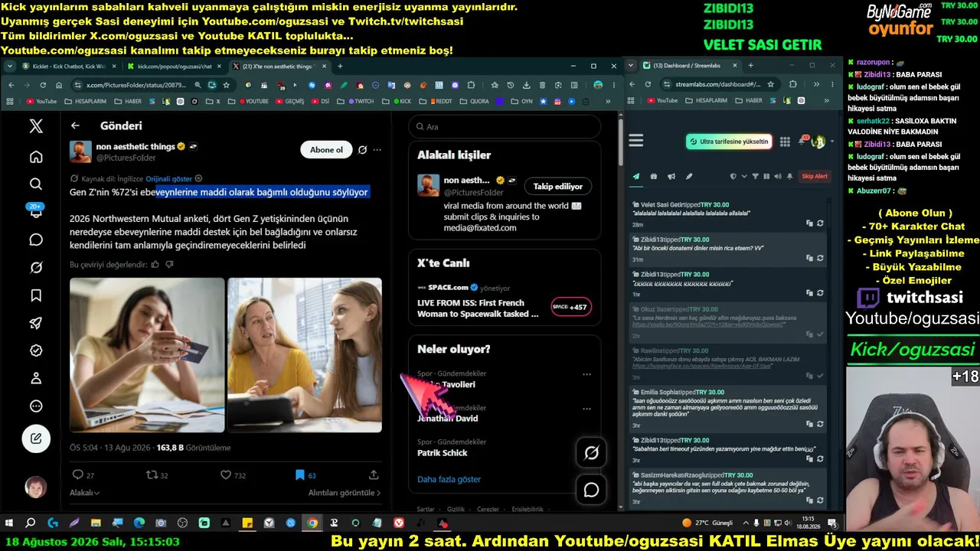Open tab search dropdown in X browser window
Viewport: 980px width, 551px height.
click(x=10, y=66)
